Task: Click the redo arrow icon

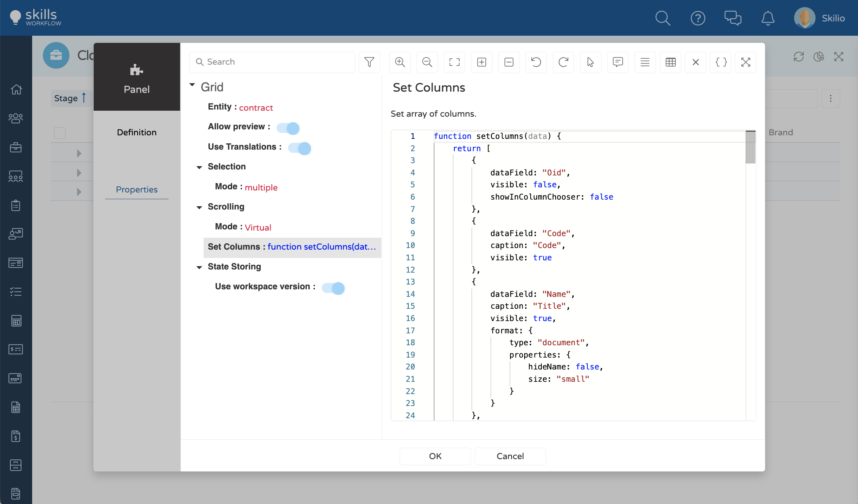Action: point(563,62)
